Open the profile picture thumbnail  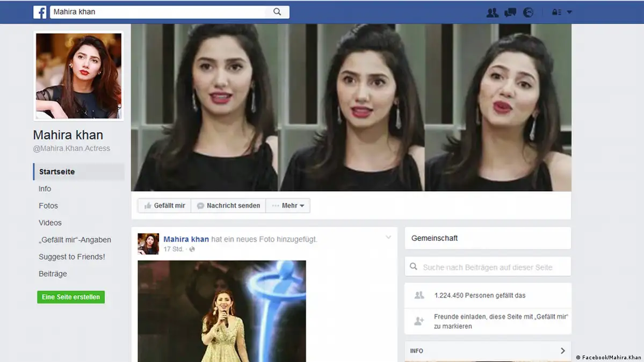click(x=78, y=76)
